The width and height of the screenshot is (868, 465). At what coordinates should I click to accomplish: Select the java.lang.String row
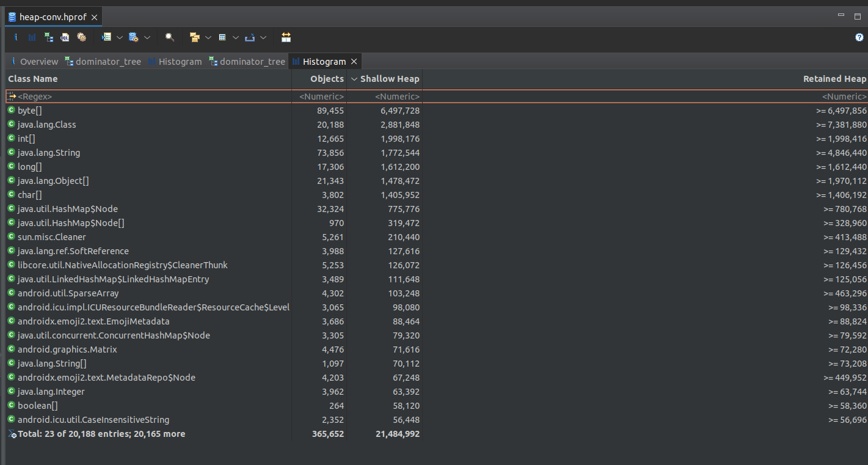[x=437, y=153]
